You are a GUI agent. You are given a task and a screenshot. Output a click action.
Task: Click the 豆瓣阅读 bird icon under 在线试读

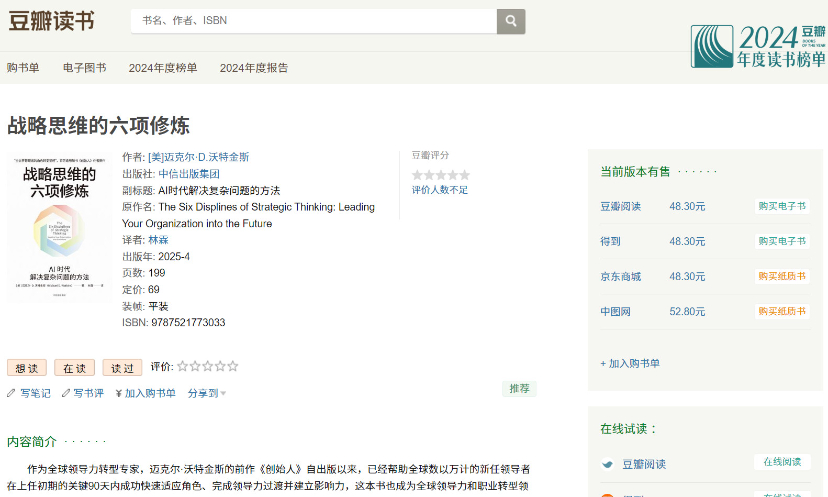click(x=607, y=464)
